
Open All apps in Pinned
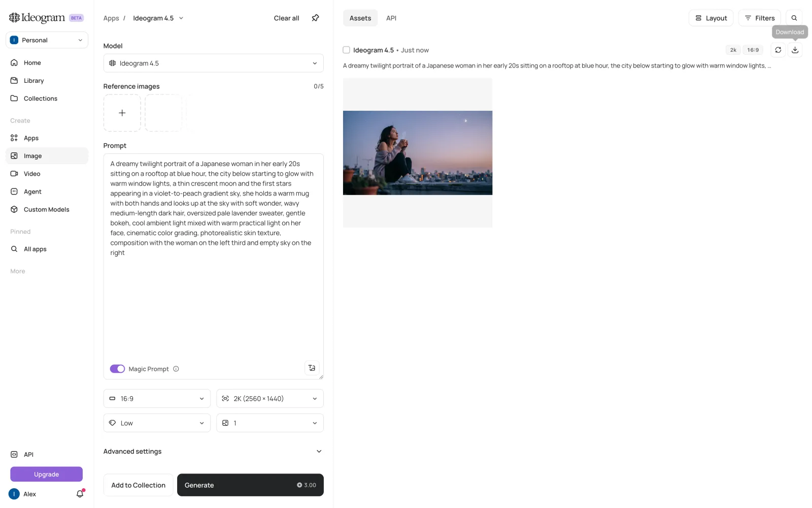(x=47, y=249)
